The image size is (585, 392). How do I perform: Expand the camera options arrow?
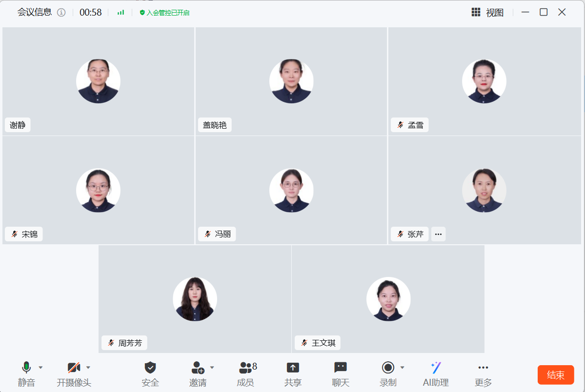tap(88, 367)
